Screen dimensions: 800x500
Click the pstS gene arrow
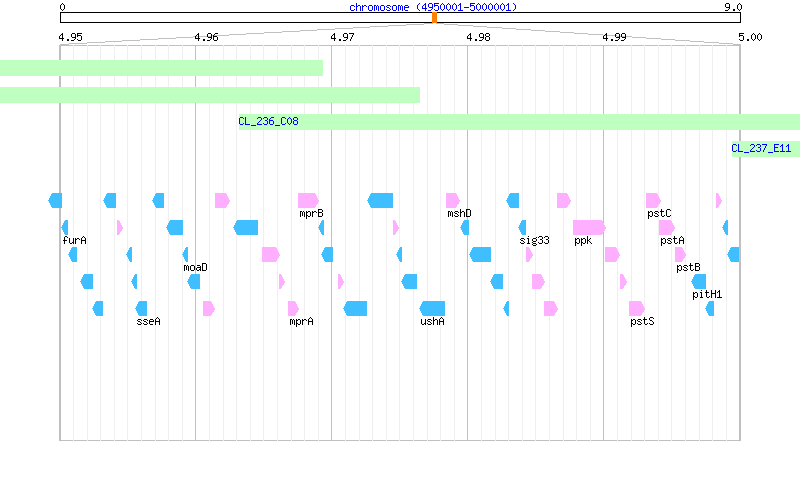[637, 309]
